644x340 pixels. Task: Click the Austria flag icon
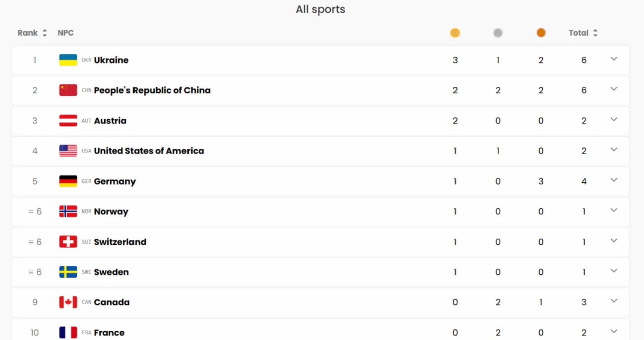68,121
